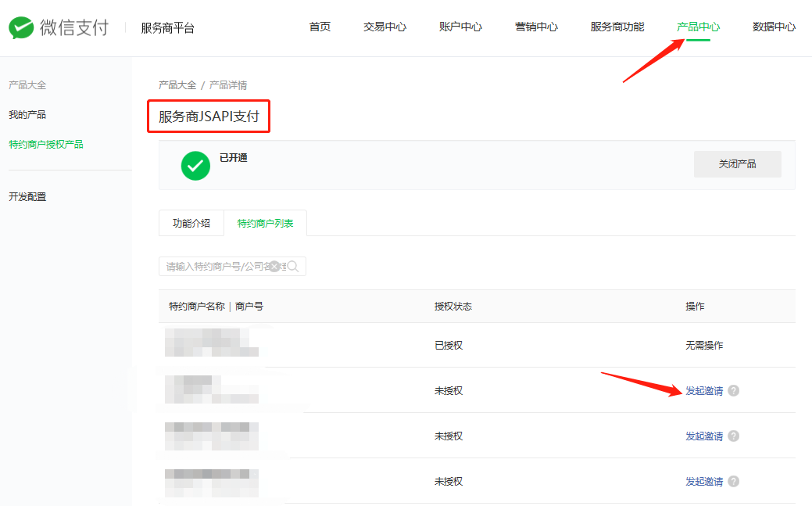Open the help icon in the first 未授权 row
The height and width of the screenshot is (506, 812).
733,390
